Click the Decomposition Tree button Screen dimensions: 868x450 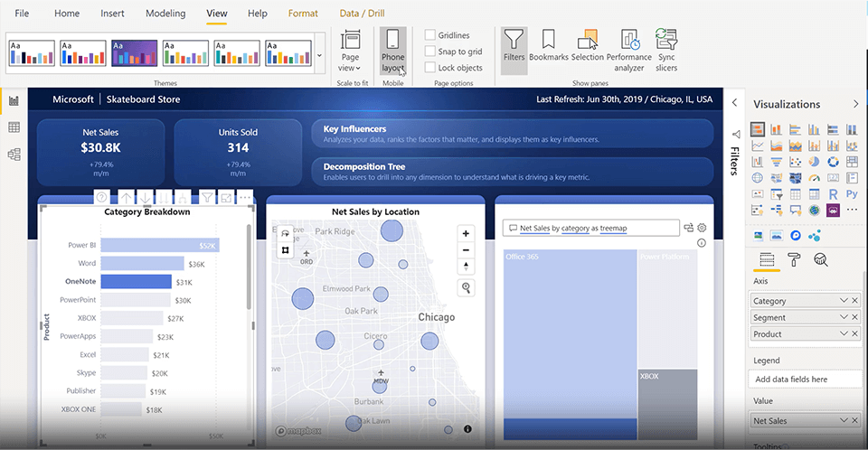coord(512,172)
